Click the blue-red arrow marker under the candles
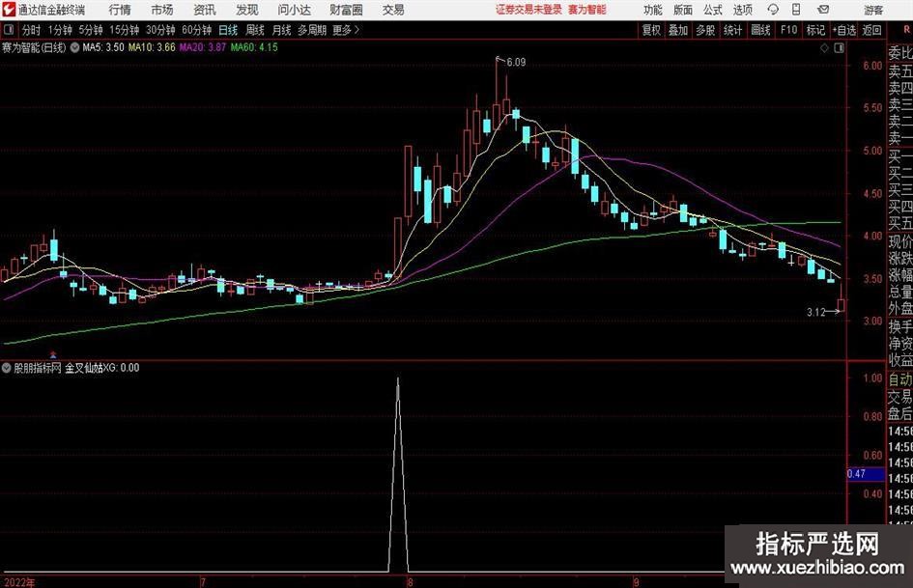The height and width of the screenshot is (588, 913). click(53, 354)
